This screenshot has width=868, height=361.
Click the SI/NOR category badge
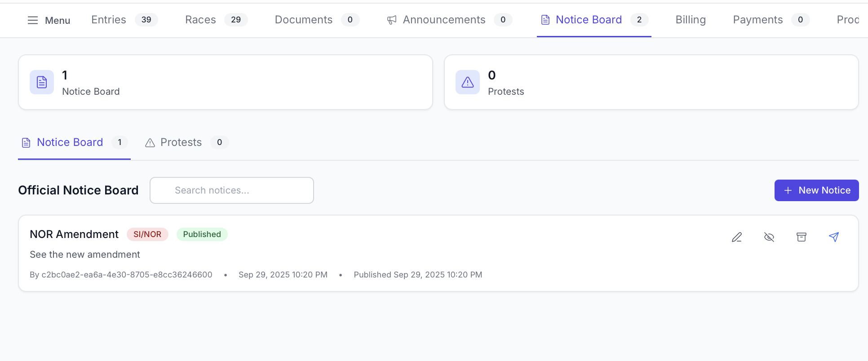pos(147,234)
